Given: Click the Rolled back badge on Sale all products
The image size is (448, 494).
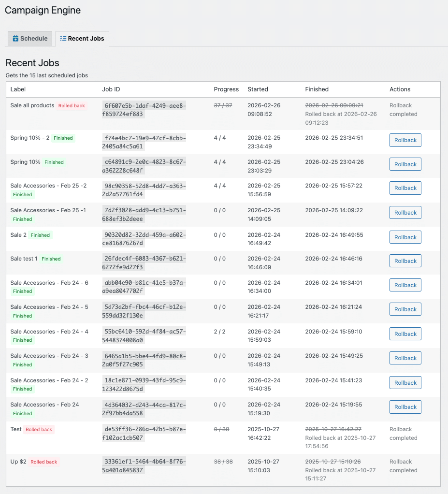Looking at the screenshot, I should click(x=72, y=106).
